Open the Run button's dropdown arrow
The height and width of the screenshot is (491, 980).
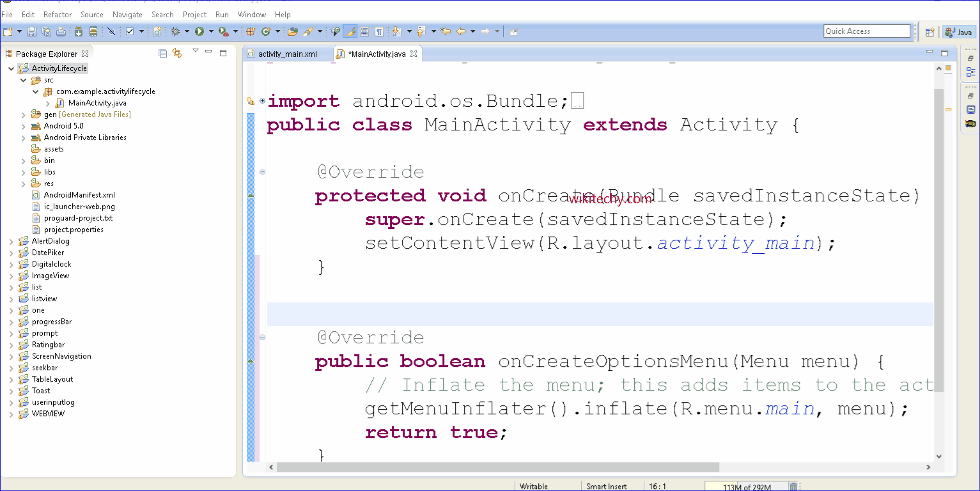click(210, 31)
